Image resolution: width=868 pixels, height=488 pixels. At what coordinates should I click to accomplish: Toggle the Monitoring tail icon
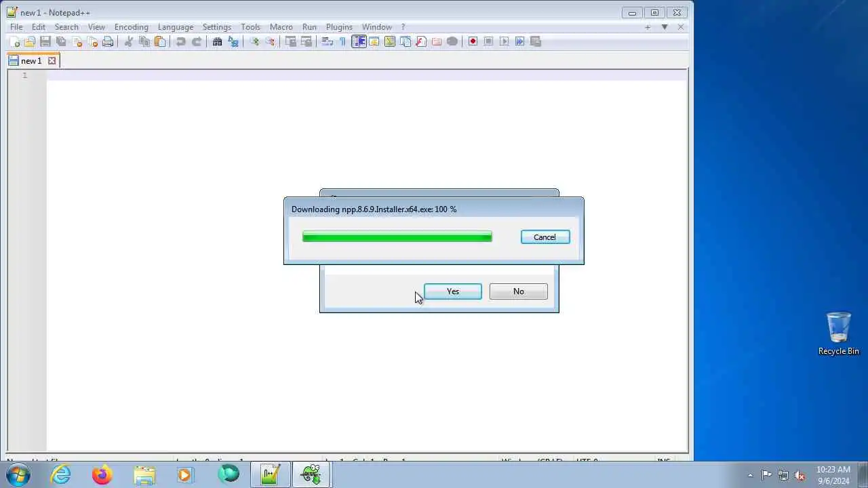[452, 41]
